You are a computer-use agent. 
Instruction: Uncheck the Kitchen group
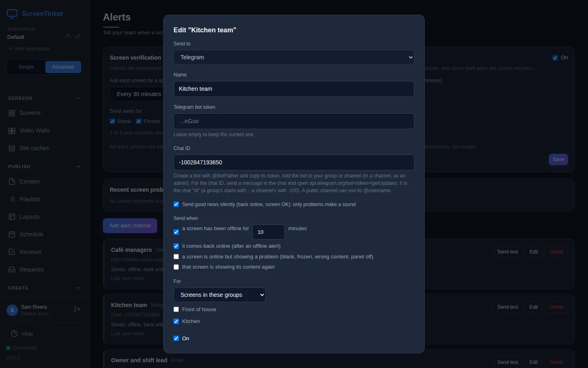tap(176, 321)
